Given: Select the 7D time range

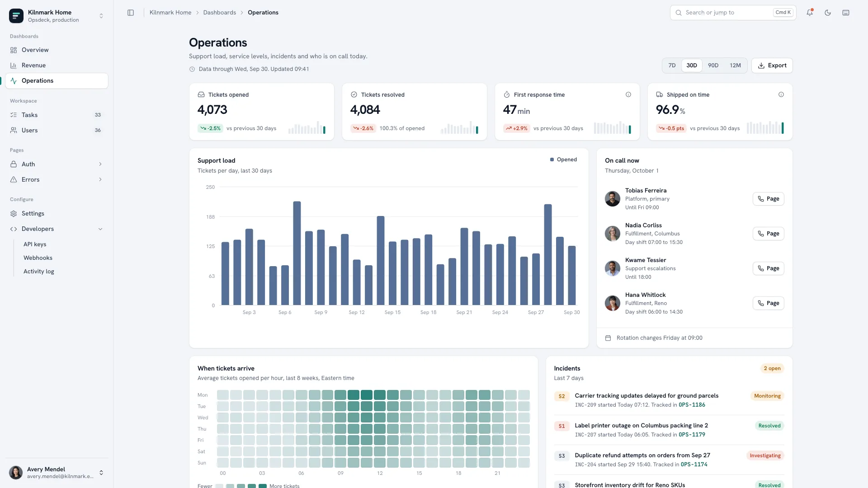Looking at the screenshot, I should (x=672, y=66).
